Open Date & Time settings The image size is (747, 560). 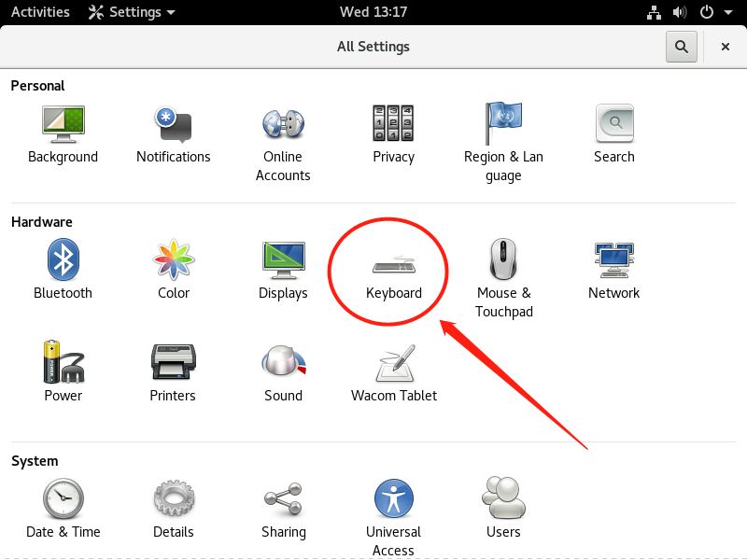coord(63,509)
